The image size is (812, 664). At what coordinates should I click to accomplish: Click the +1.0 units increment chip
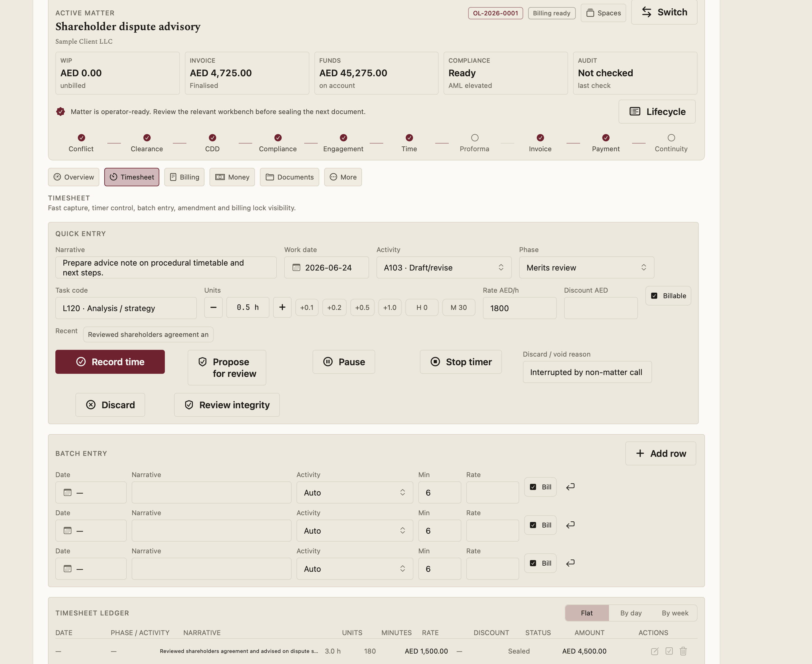pyautogui.click(x=390, y=307)
